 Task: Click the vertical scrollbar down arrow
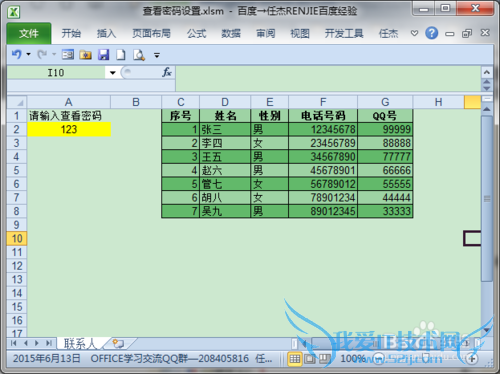coord(487,330)
